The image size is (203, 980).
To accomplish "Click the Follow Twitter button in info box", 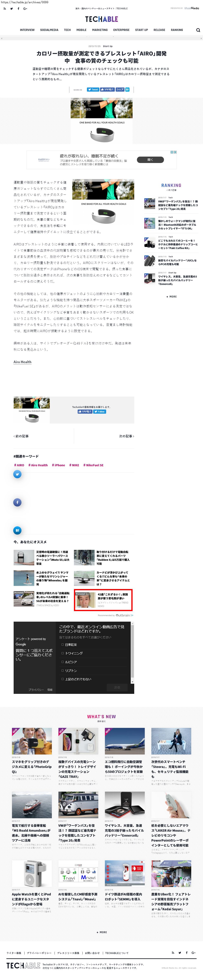I will 100,412.
